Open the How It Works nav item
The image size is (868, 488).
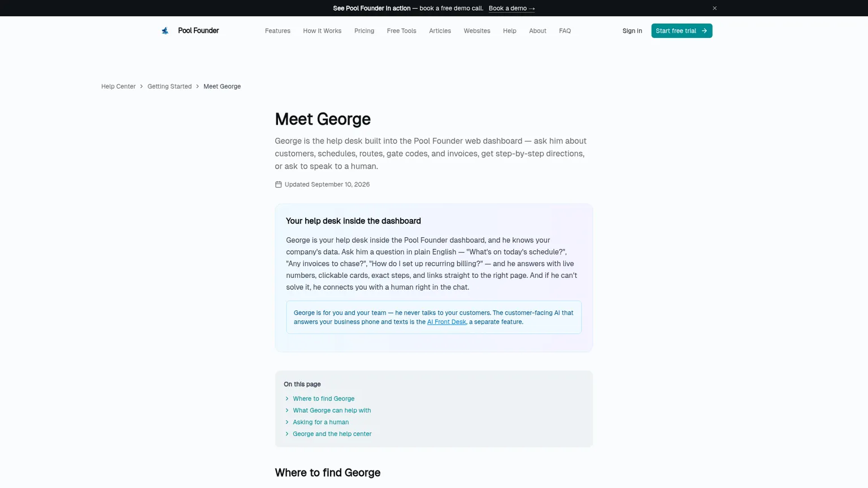point(322,30)
